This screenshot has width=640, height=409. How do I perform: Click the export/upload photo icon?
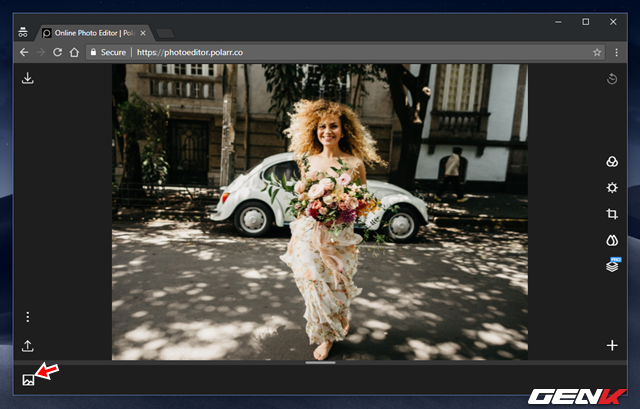click(28, 346)
